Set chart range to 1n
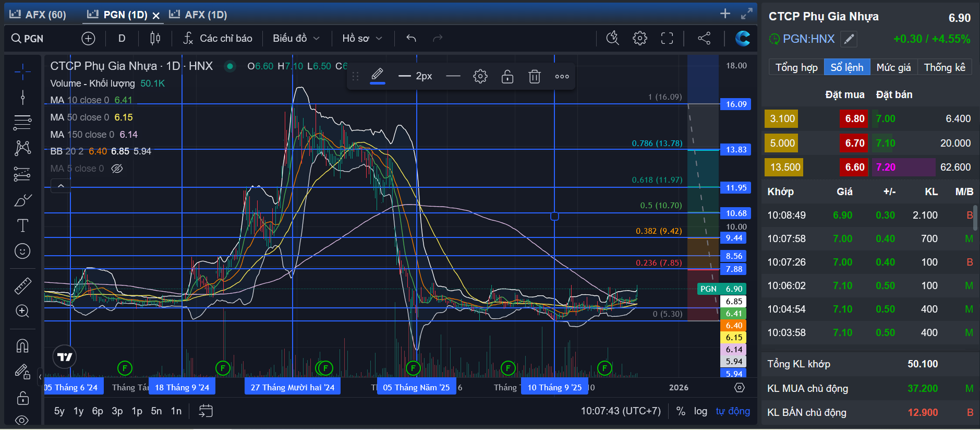 [176, 411]
